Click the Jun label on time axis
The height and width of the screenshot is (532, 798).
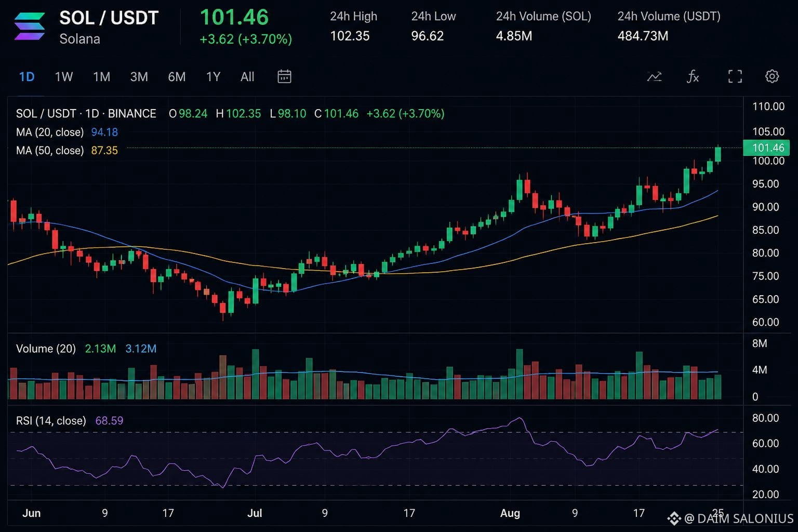click(31, 513)
